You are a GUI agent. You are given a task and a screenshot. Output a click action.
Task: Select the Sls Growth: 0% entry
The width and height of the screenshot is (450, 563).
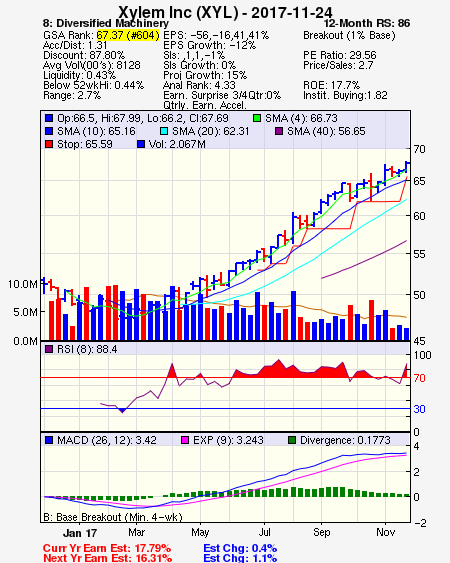coord(199,65)
